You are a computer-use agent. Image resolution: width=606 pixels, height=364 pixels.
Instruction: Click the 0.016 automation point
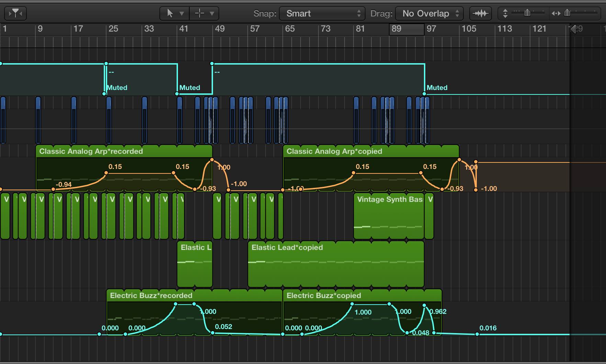[477, 334]
